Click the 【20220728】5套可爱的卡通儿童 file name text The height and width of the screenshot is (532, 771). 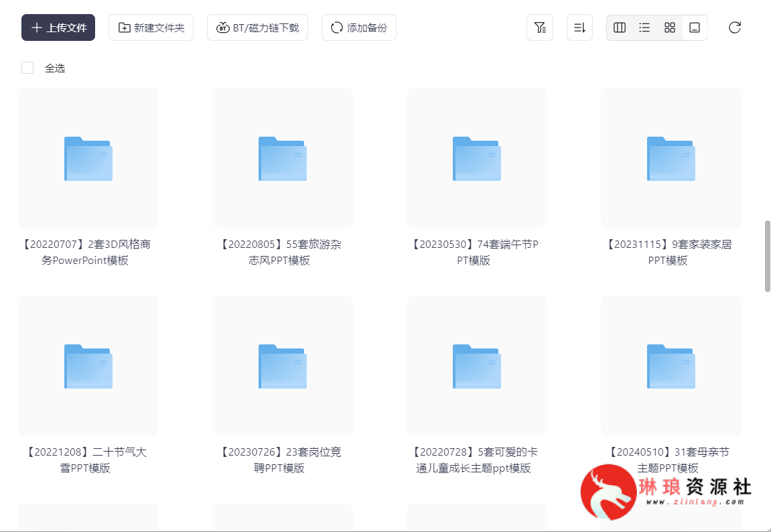tap(474, 460)
